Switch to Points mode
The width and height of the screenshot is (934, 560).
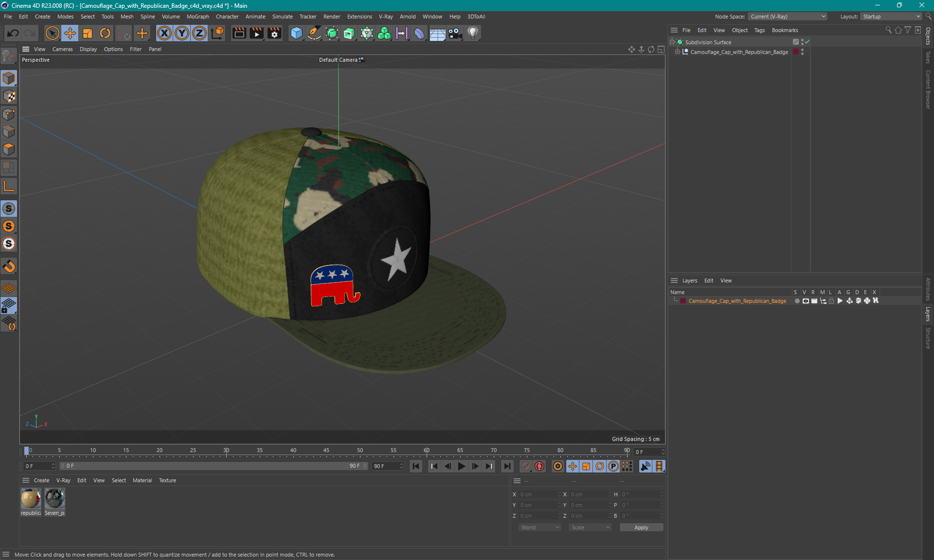pos(9,114)
